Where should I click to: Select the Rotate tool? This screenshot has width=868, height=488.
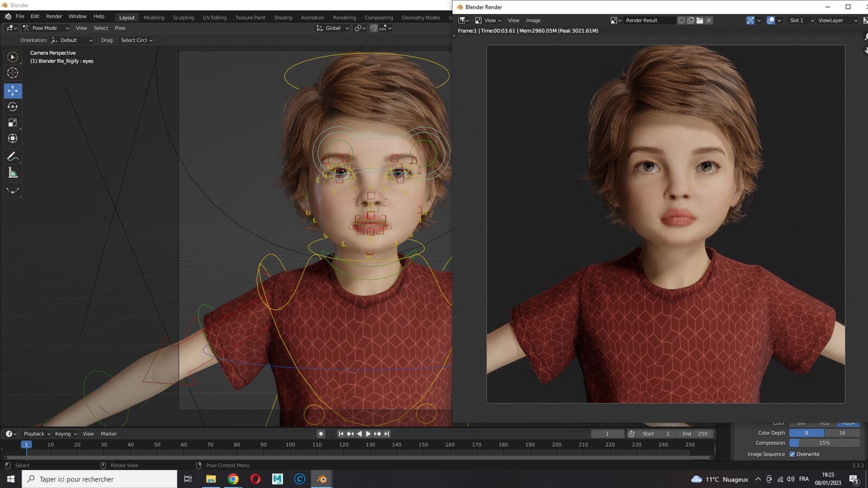pos(13,107)
